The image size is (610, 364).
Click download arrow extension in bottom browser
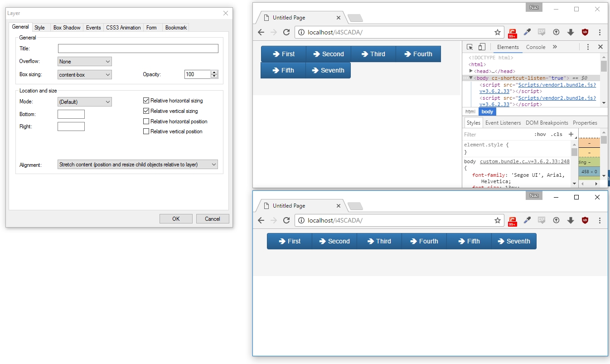point(571,220)
